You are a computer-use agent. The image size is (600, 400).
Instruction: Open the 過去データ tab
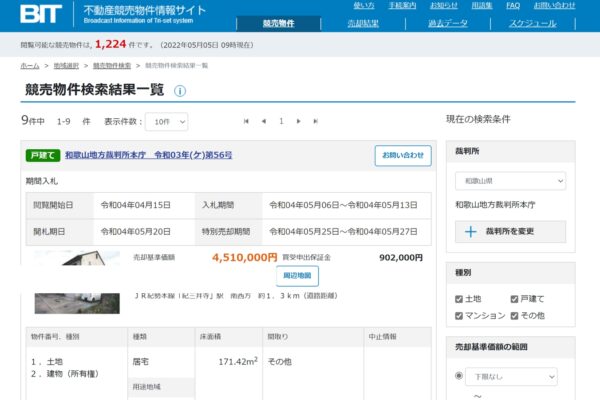pyautogui.click(x=447, y=23)
